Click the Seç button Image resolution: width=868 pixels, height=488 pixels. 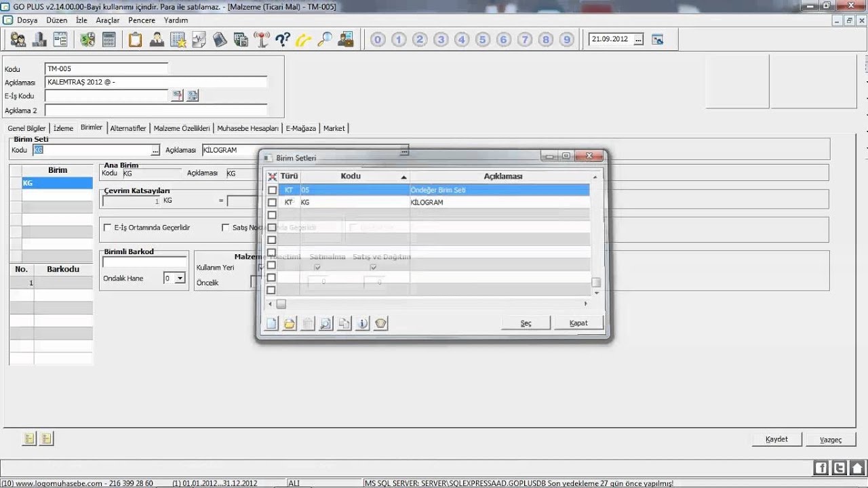(526, 323)
